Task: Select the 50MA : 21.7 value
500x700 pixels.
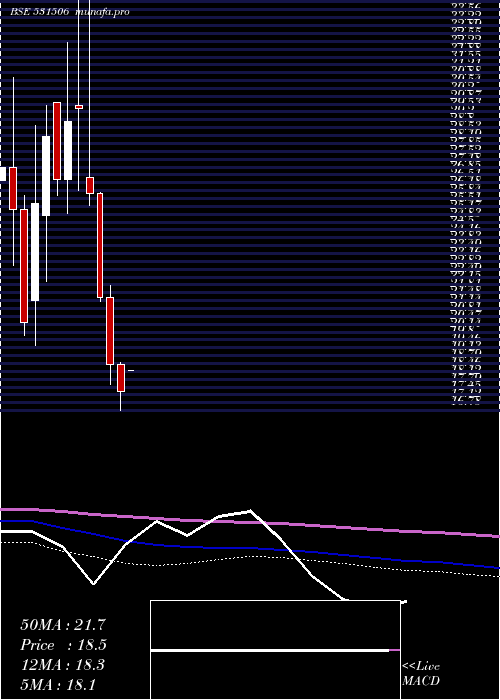Action: point(63,625)
